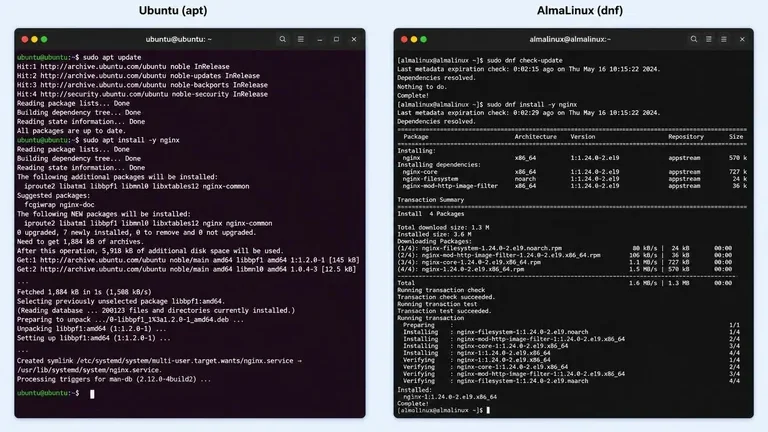Minimize the Ubuntu terminal window
Image resolution: width=768 pixels, height=432 pixels.
(x=320, y=40)
